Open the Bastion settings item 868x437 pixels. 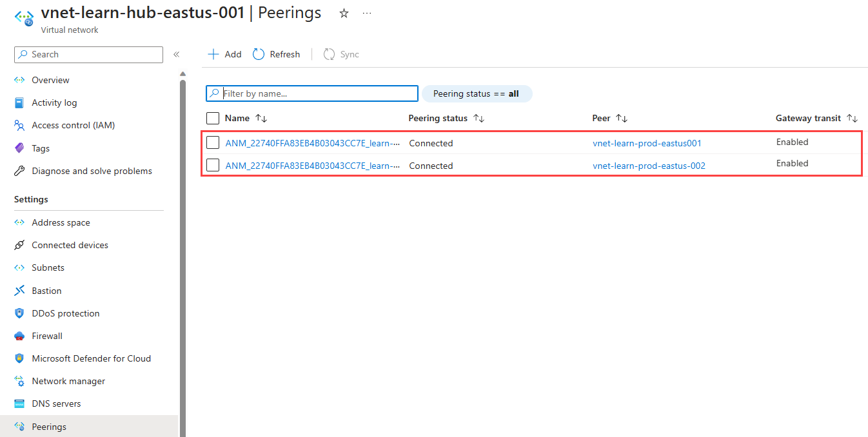pyautogui.click(x=46, y=291)
